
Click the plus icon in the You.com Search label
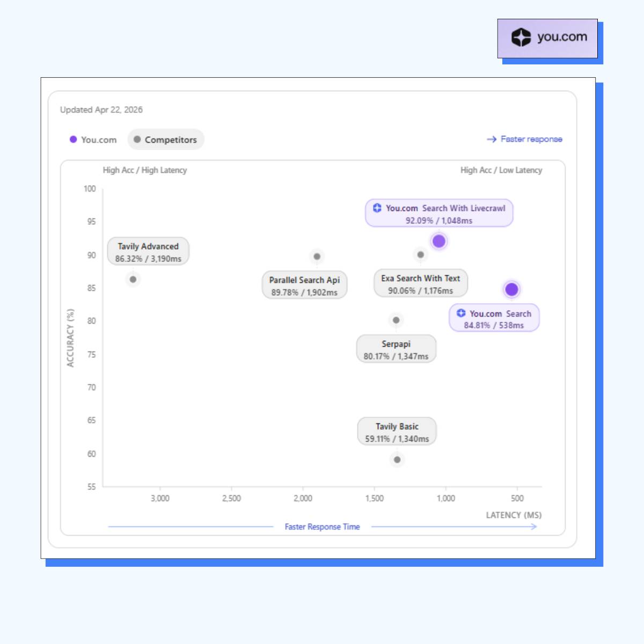(461, 313)
